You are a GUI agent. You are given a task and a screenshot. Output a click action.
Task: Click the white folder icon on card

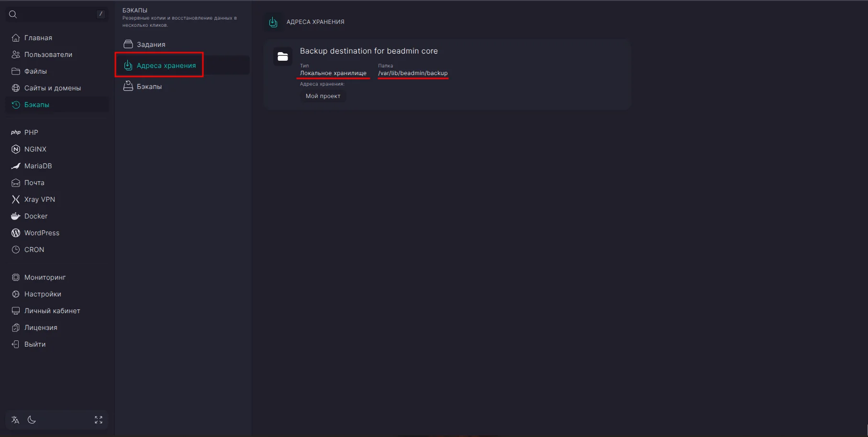(x=283, y=56)
